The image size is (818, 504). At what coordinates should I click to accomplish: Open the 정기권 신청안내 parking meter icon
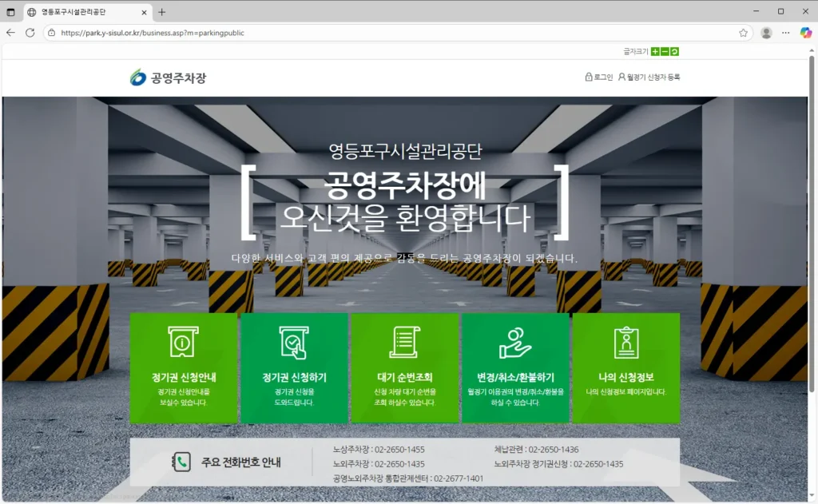(x=184, y=343)
